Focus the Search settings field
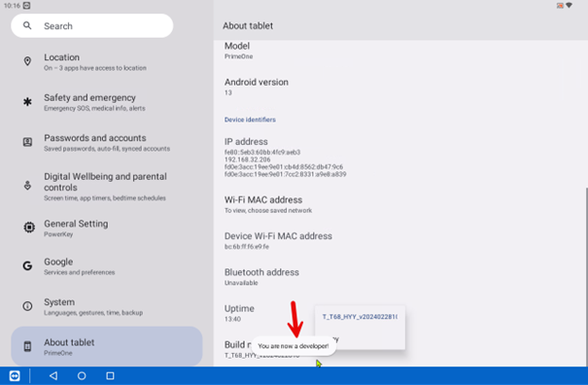Screen dimensions: 588x385 (x=92, y=25)
